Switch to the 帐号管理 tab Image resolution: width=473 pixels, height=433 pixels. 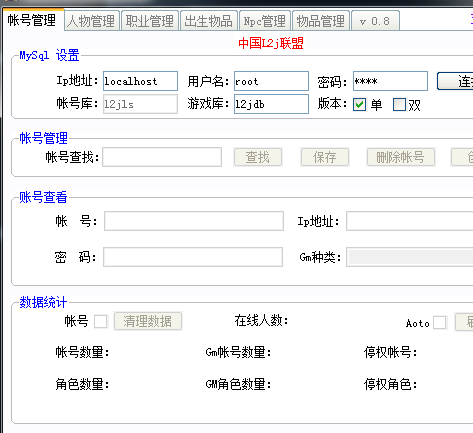32,20
